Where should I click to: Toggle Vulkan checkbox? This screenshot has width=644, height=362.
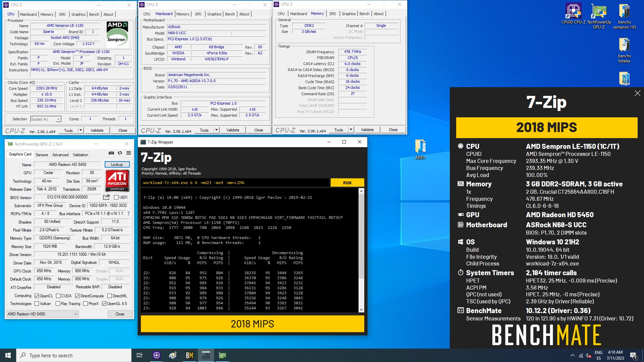pyautogui.click(x=37, y=304)
